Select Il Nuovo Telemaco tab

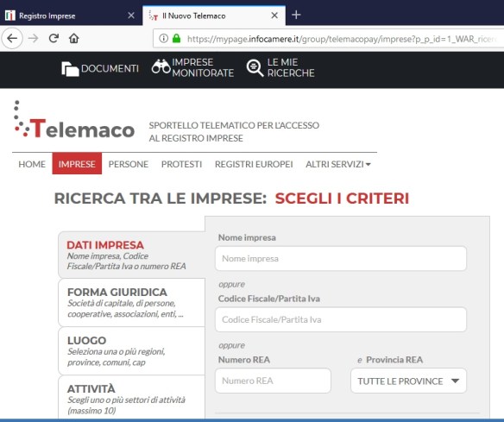click(214, 16)
